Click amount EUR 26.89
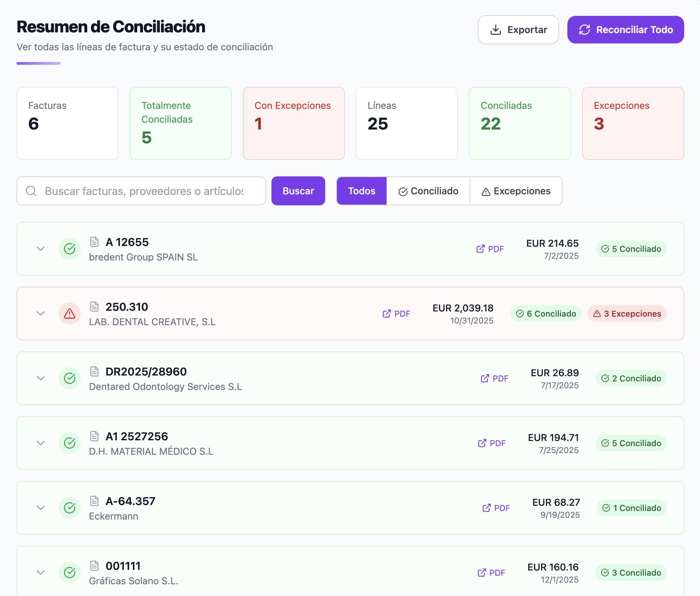The width and height of the screenshot is (700, 596). click(555, 373)
